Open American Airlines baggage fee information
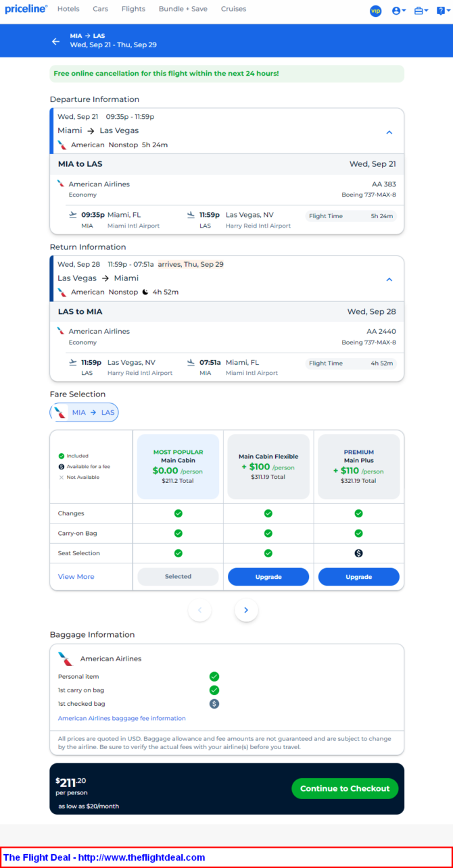Image resolution: width=453 pixels, height=868 pixels. pos(122,718)
